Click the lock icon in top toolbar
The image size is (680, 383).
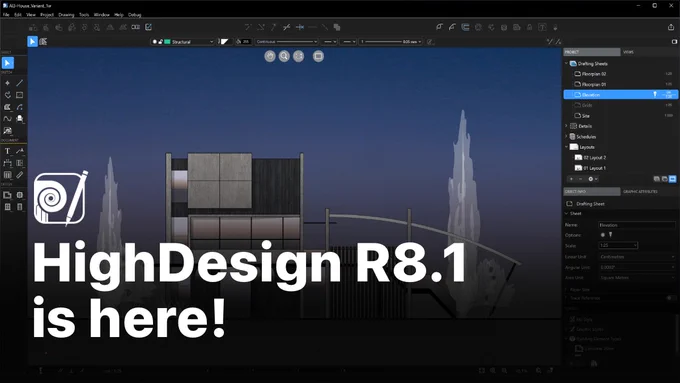(530, 27)
